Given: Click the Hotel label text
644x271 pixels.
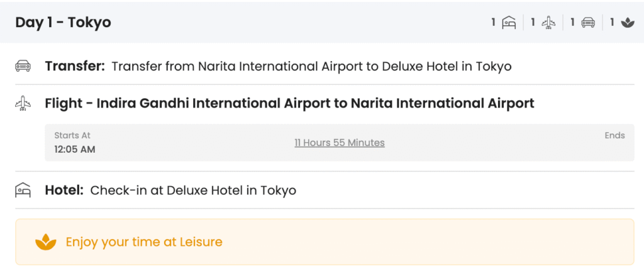Looking at the screenshot, I should (x=65, y=191).
